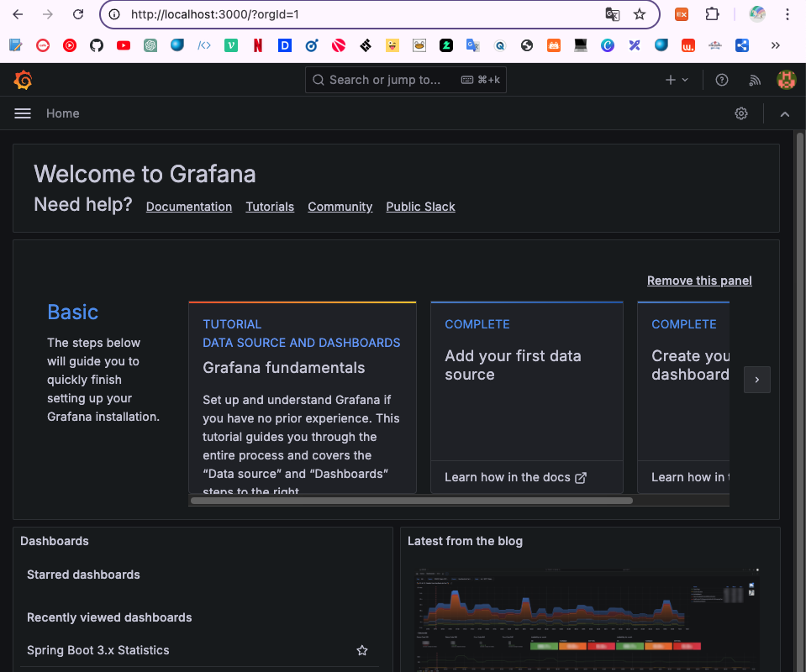The width and height of the screenshot is (806, 672).
Task: Click the Grafana logo icon
Action: 24,80
